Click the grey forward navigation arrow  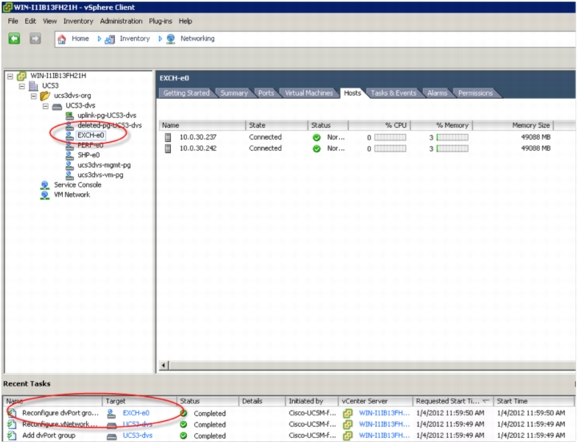(x=35, y=38)
